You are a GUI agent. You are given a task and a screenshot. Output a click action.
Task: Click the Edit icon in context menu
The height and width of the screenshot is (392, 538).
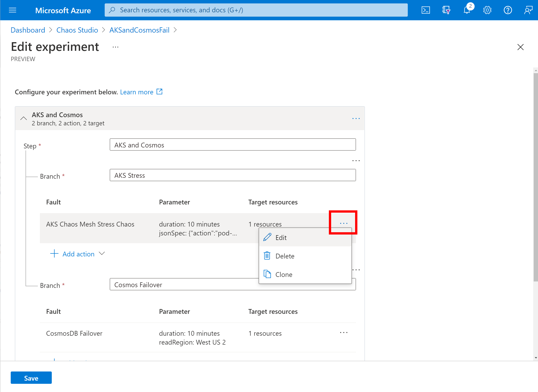pyautogui.click(x=267, y=237)
